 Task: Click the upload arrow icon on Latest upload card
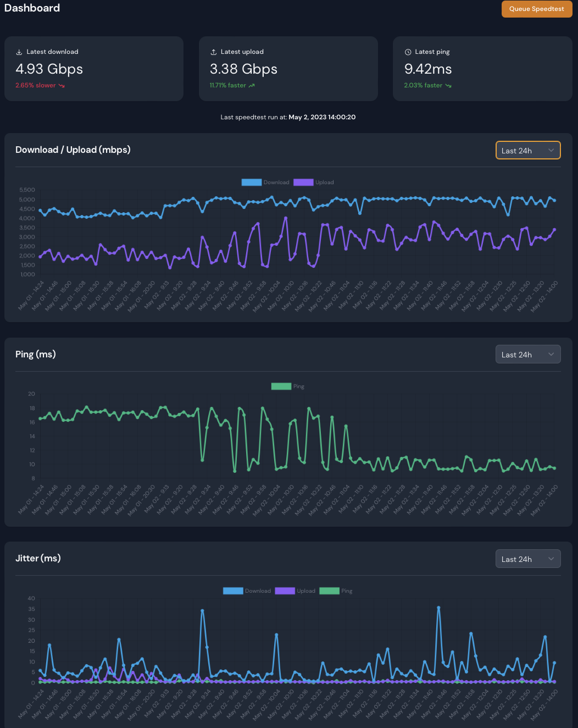click(x=214, y=51)
